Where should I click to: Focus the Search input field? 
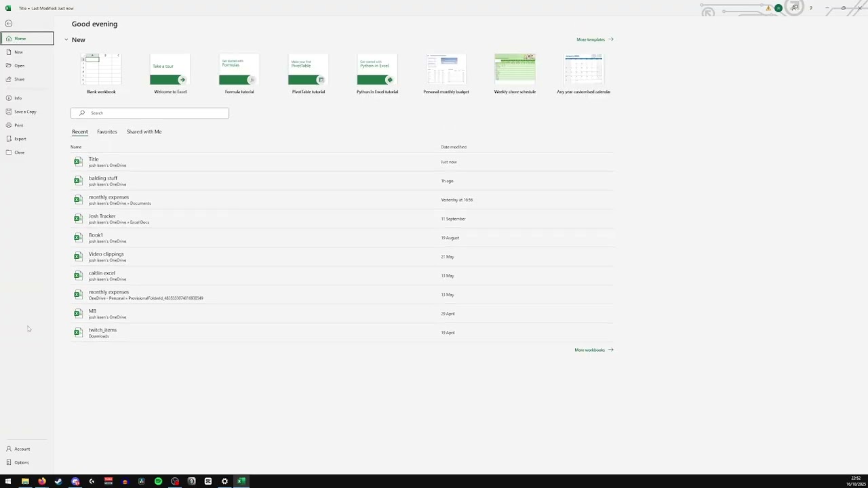[150, 113]
